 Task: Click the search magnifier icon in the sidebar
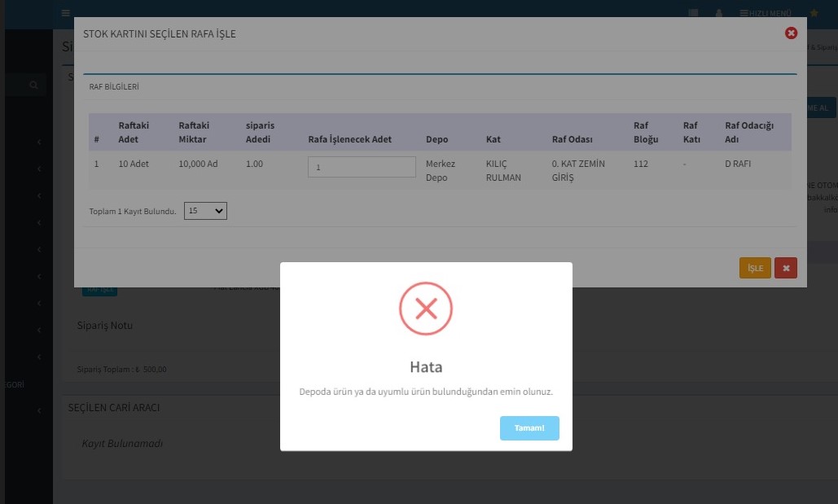pyautogui.click(x=33, y=85)
